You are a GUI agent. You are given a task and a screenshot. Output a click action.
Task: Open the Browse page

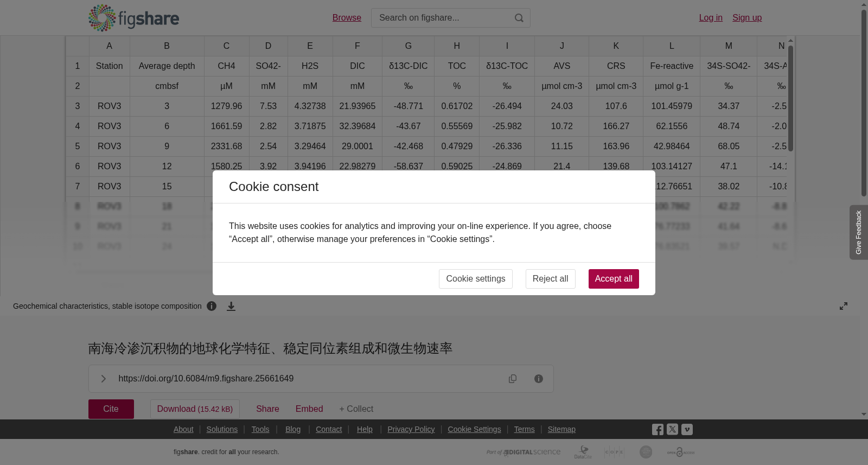(x=347, y=18)
